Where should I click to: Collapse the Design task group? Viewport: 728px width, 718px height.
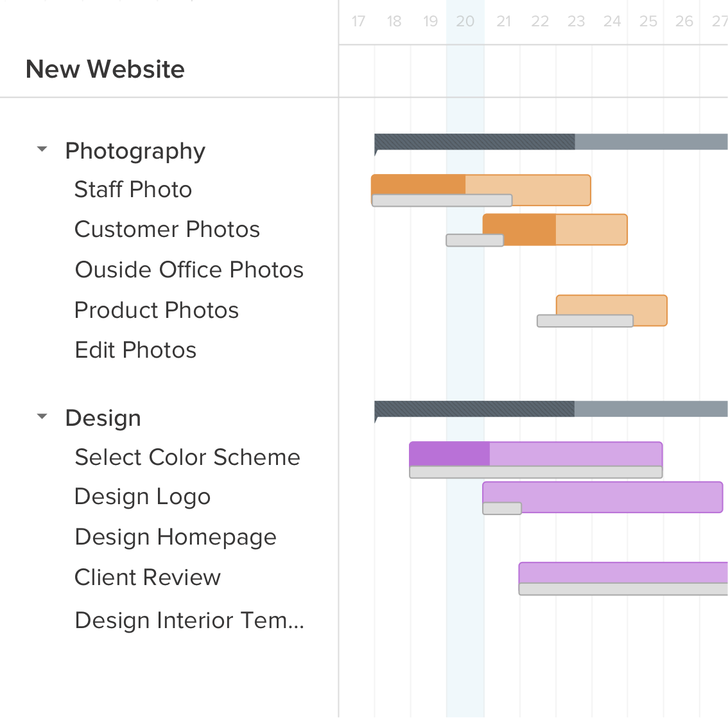(x=42, y=416)
